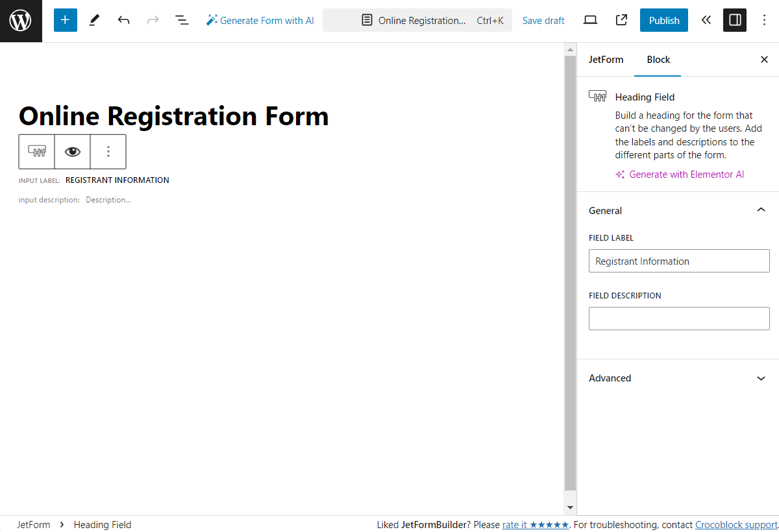
Task: Expand the Advanced settings section
Action: tap(761, 378)
